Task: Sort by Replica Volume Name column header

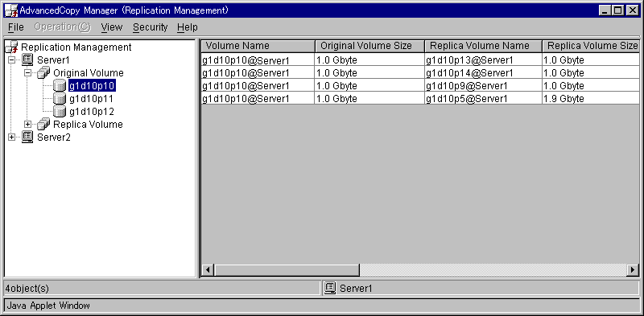Action: click(483, 46)
